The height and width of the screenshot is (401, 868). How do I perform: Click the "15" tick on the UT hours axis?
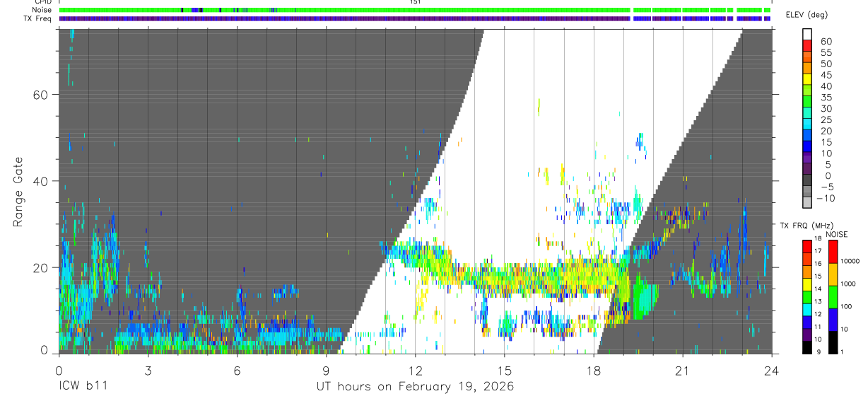[504, 371]
